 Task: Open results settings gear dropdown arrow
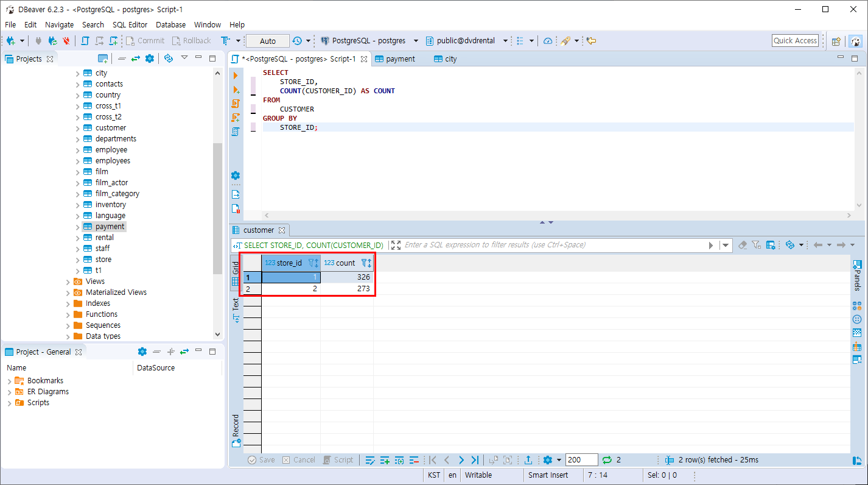pyautogui.click(x=559, y=460)
